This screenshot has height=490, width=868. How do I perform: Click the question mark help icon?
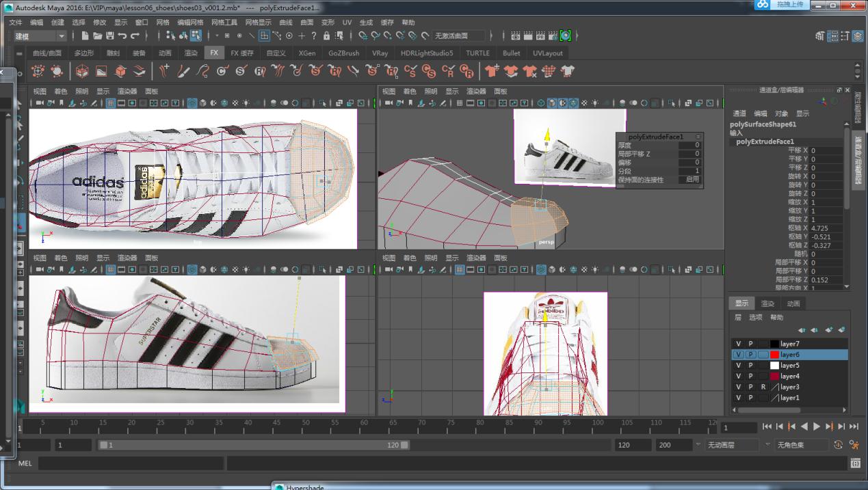[314, 36]
